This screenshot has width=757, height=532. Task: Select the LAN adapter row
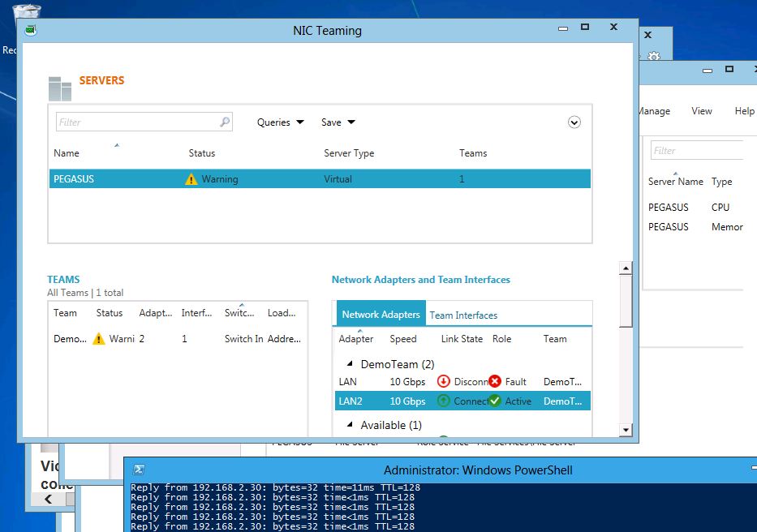click(462, 381)
